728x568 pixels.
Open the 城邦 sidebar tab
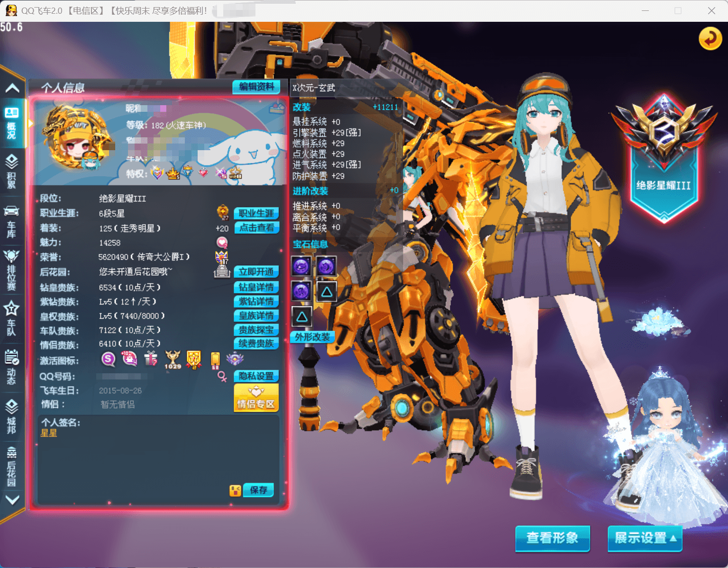pos(11,416)
